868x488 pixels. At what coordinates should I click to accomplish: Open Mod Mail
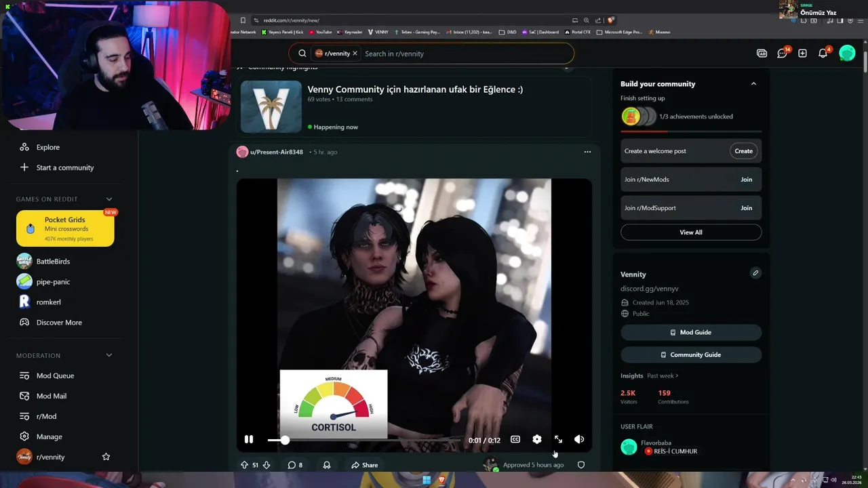click(52, 396)
